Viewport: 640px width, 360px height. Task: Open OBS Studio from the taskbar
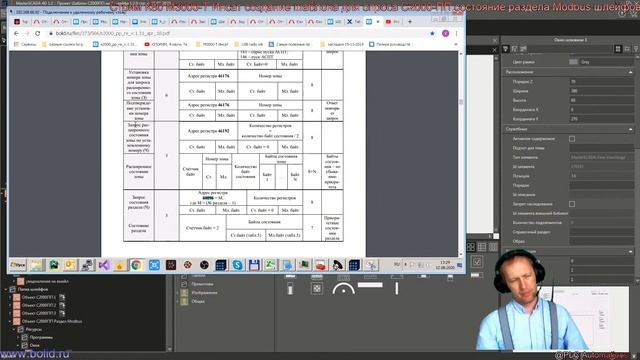click(x=204, y=265)
